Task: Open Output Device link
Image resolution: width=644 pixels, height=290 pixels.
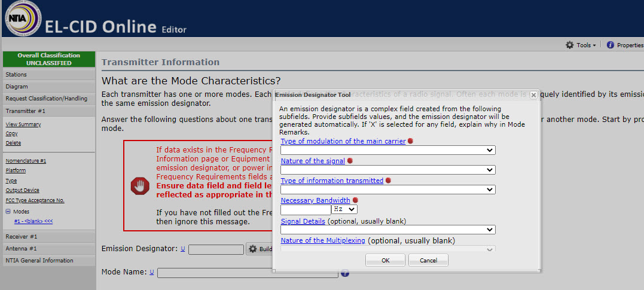Action: (x=23, y=190)
